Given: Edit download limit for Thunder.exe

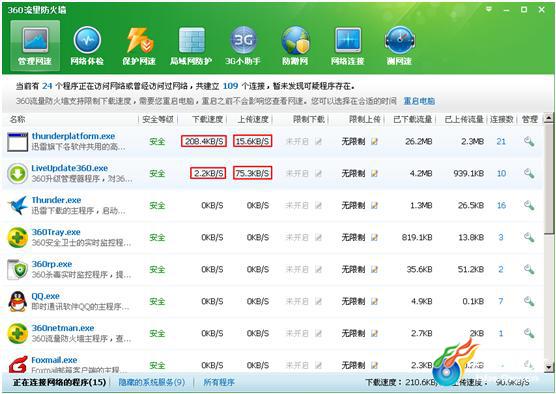Looking at the screenshot, I should click(x=318, y=205).
